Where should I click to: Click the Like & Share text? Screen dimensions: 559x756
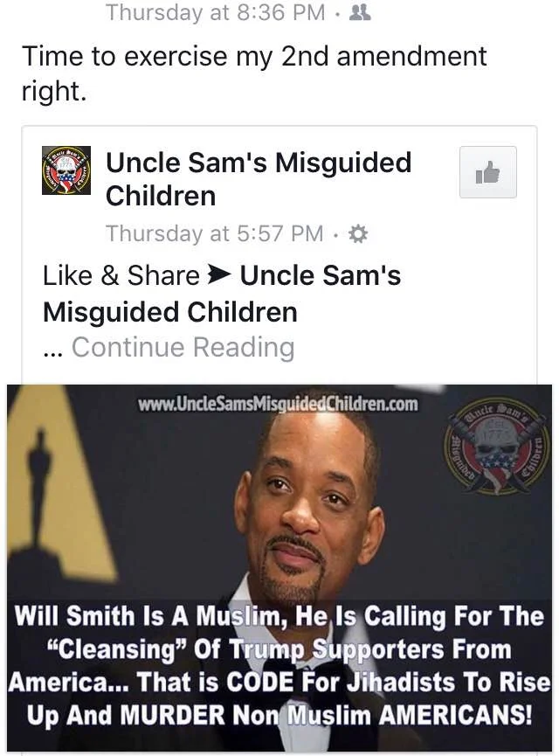[121, 276]
